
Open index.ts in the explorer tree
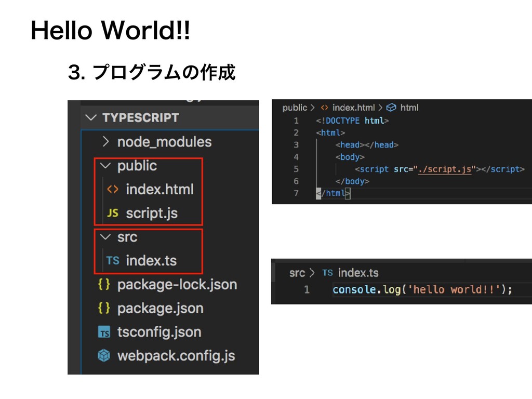(x=151, y=261)
